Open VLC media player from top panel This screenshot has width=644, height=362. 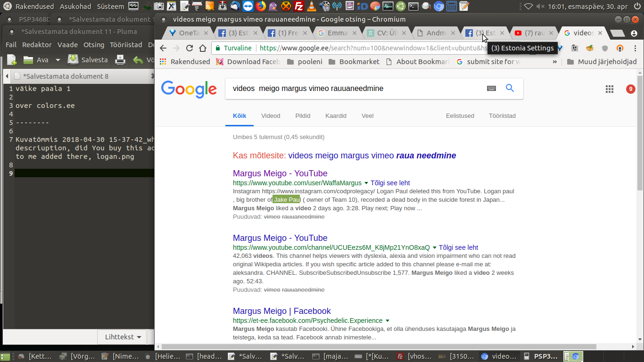click(x=312, y=7)
